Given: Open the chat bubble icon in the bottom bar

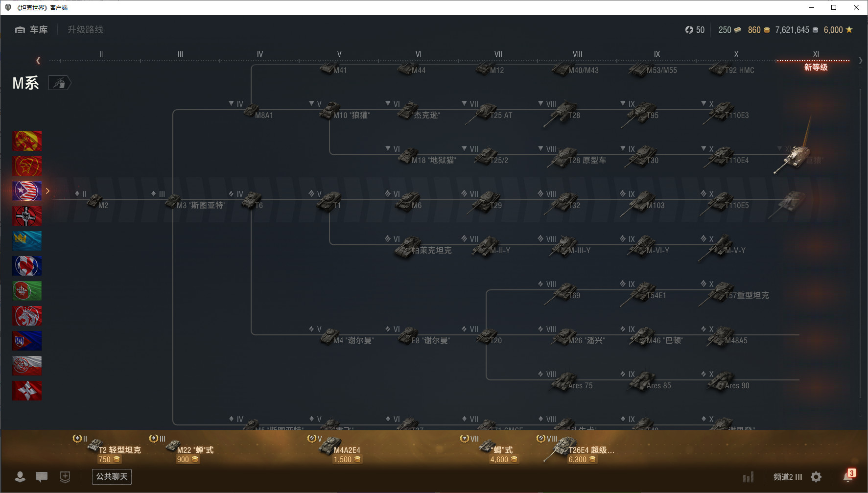Looking at the screenshot, I should 42,476.
